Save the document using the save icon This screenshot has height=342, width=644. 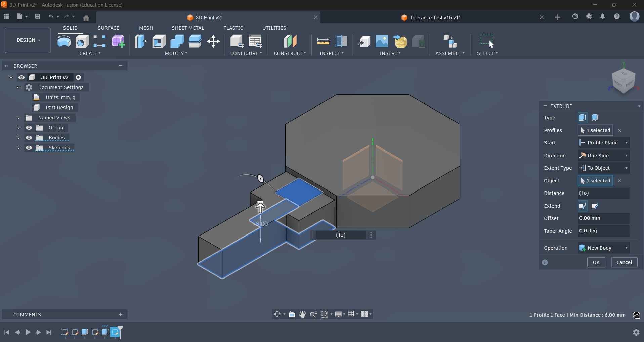point(37,16)
